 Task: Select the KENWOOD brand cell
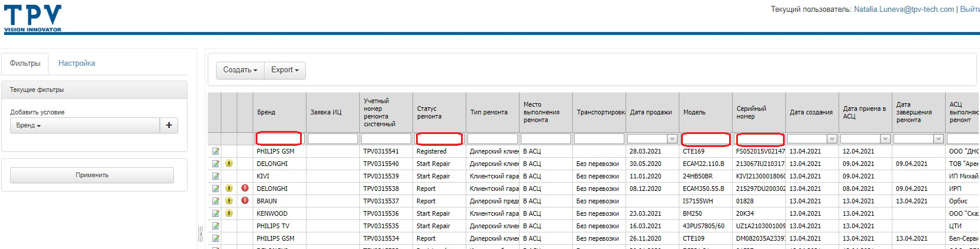coord(279,213)
